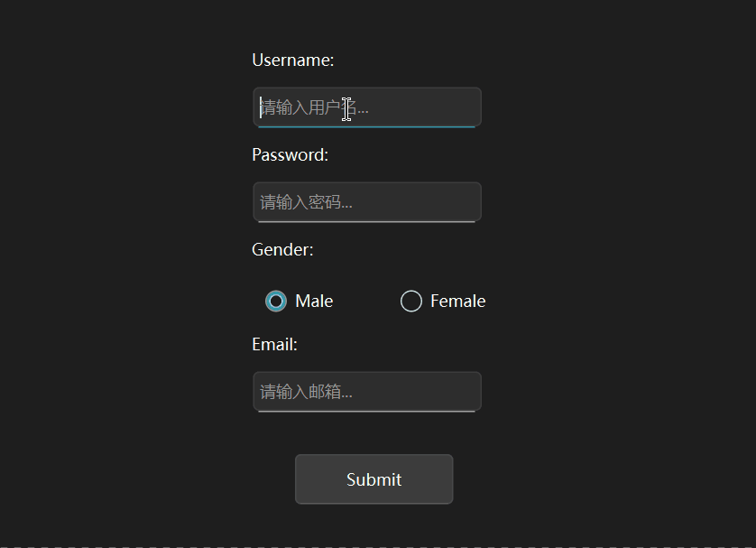Focus the Email input field
This screenshot has width=756, height=548.
pos(366,392)
